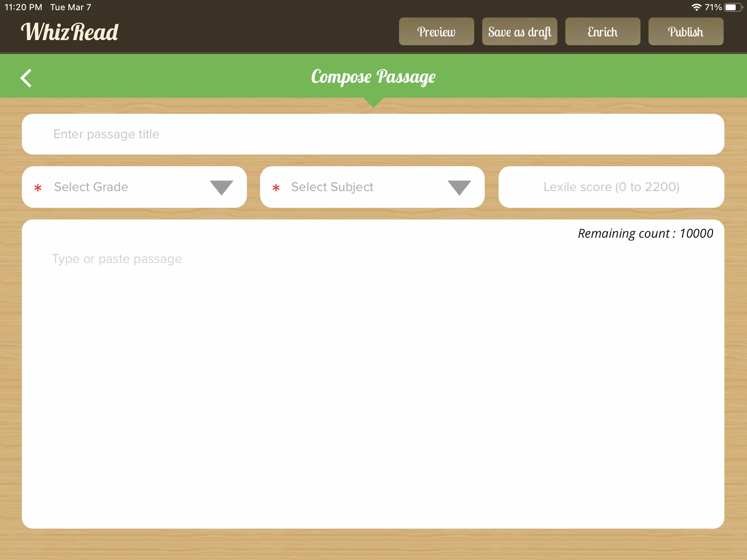Save the passage as draft

tap(520, 31)
